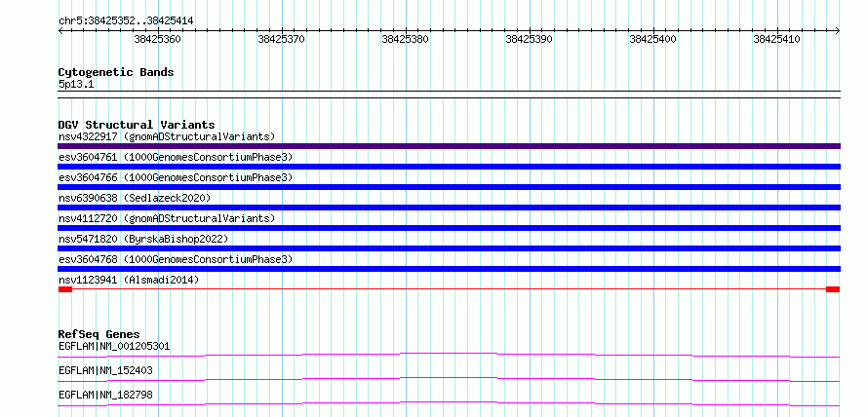Click the nsv4322917 dark purple variant bar
This screenshot has width=868, height=417.
[x=449, y=146]
